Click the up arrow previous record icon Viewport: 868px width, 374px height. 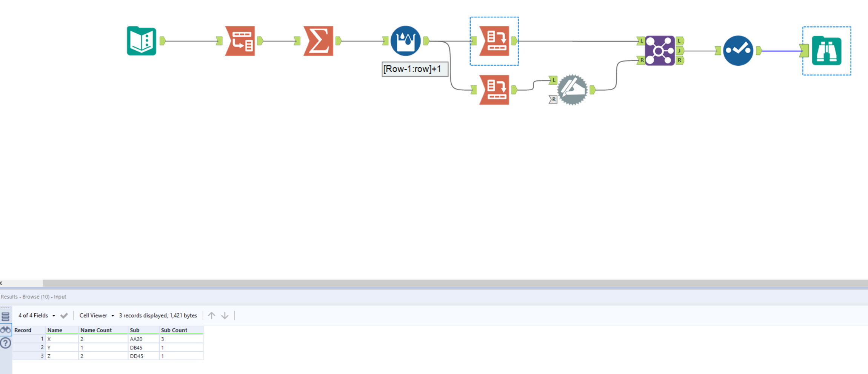click(212, 315)
